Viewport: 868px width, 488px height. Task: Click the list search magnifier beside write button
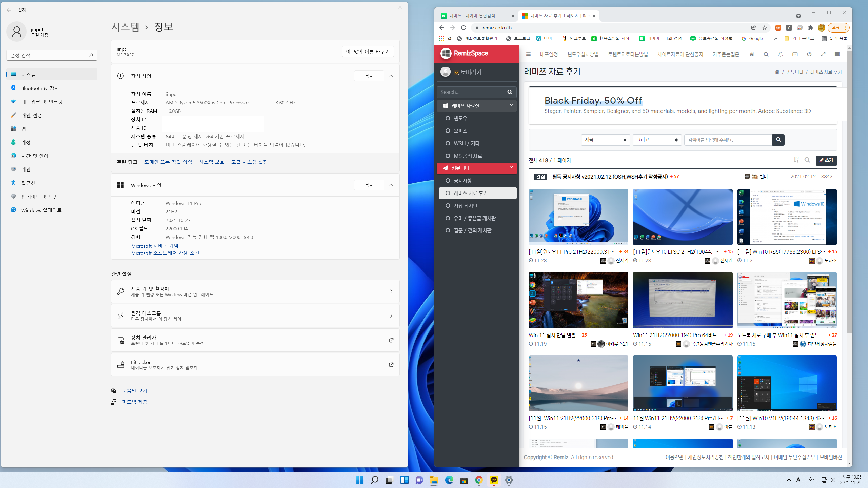click(807, 160)
